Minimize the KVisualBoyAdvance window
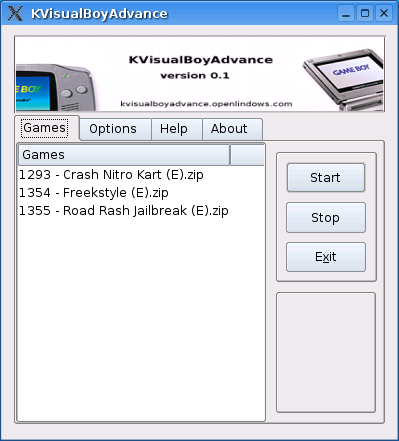The width and height of the screenshot is (399, 441). [x=346, y=13]
